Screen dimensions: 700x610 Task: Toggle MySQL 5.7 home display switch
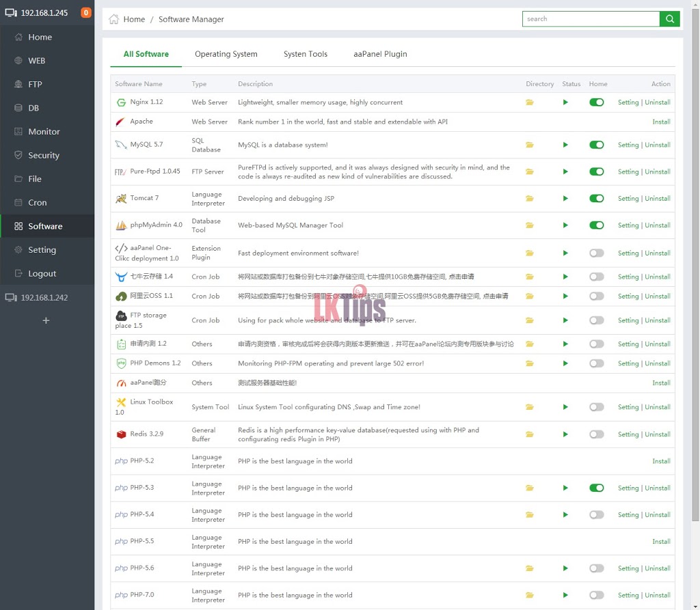(x=596, y=145)
